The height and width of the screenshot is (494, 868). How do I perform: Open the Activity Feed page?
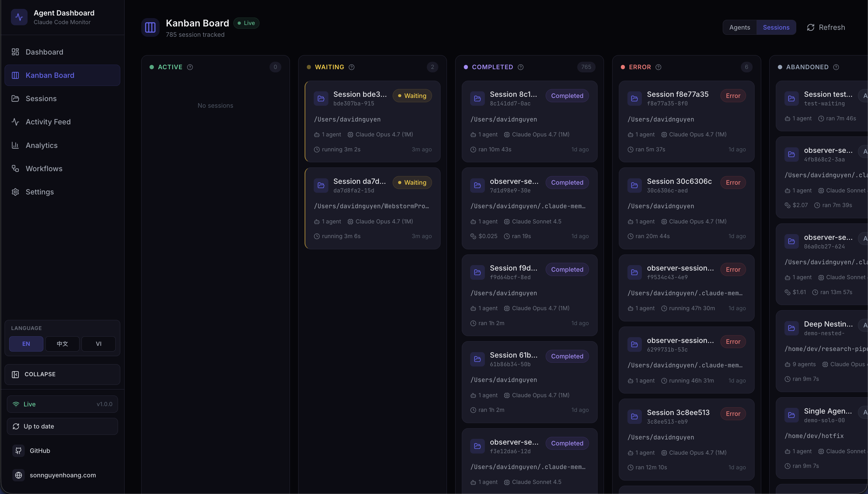point(62,122)
